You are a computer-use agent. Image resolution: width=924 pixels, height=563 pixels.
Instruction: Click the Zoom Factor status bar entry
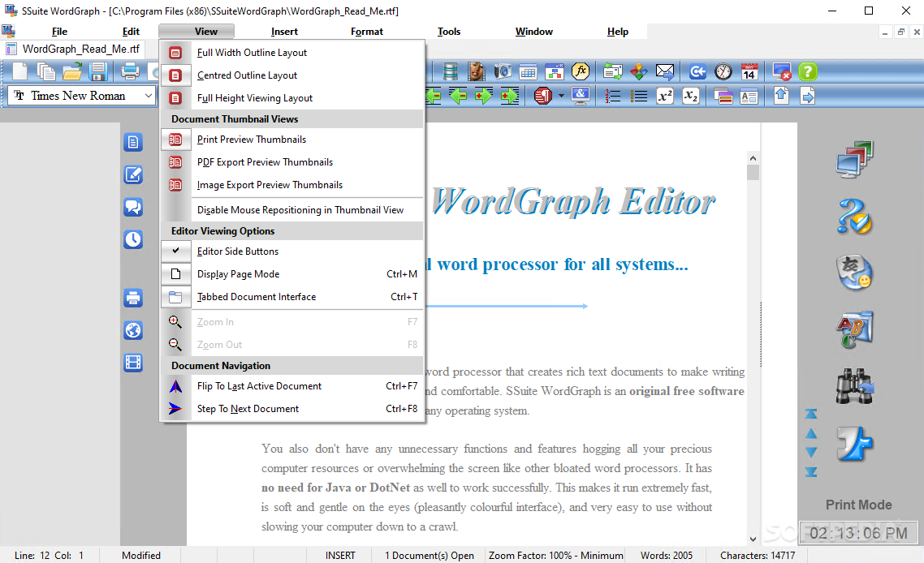click(x=555, y=556)
